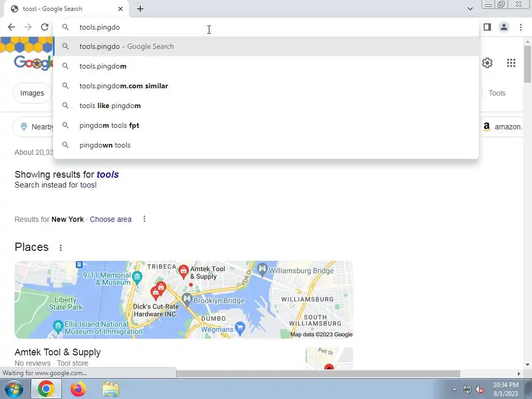Click the Amtek listing map thumbnail

click(329, 358)
